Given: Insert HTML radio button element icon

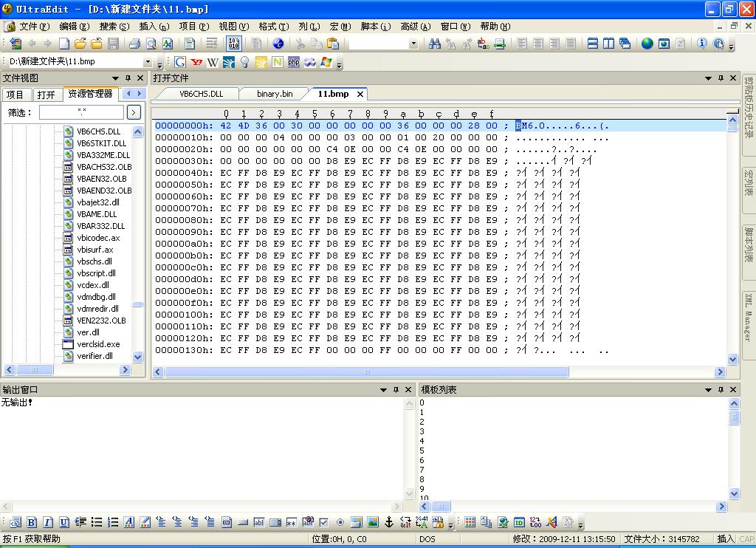Looking at the screenshot, I should tap(340, 523).
